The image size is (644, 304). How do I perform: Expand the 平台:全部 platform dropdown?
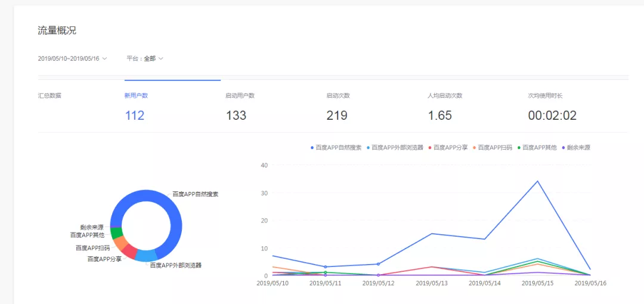coord(144,58)
